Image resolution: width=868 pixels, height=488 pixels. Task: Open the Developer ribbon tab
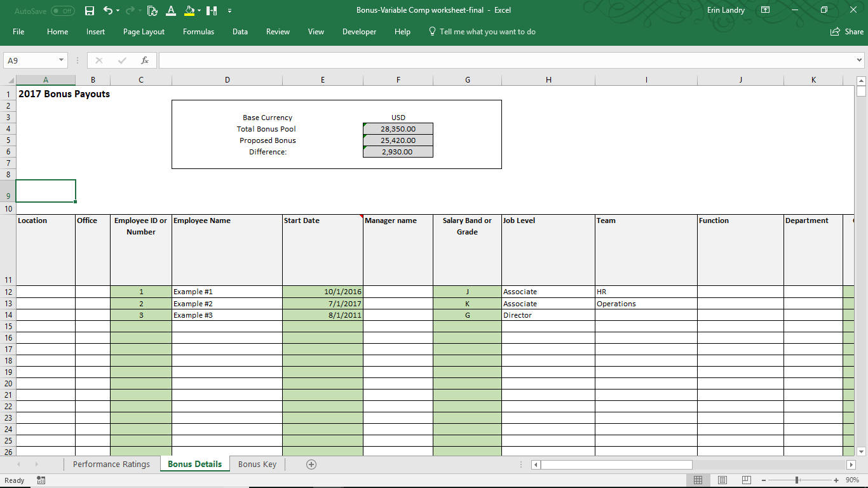(359, 32)
